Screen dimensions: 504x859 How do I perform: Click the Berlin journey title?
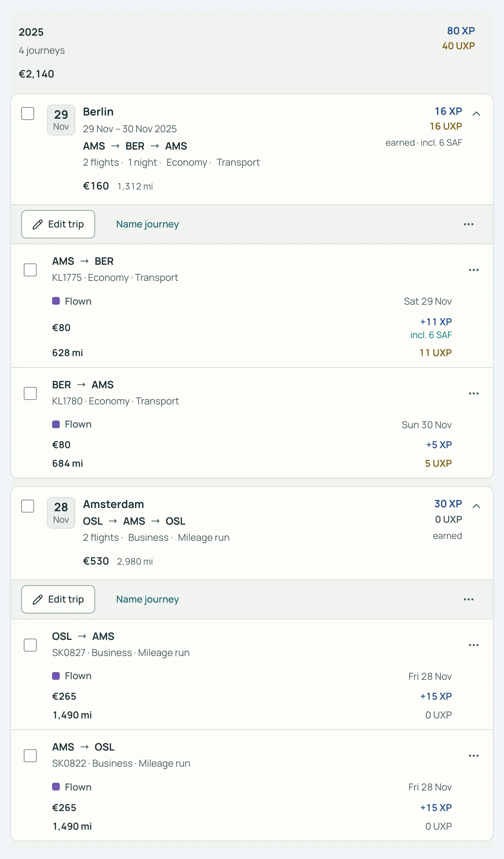pos(98,112)
